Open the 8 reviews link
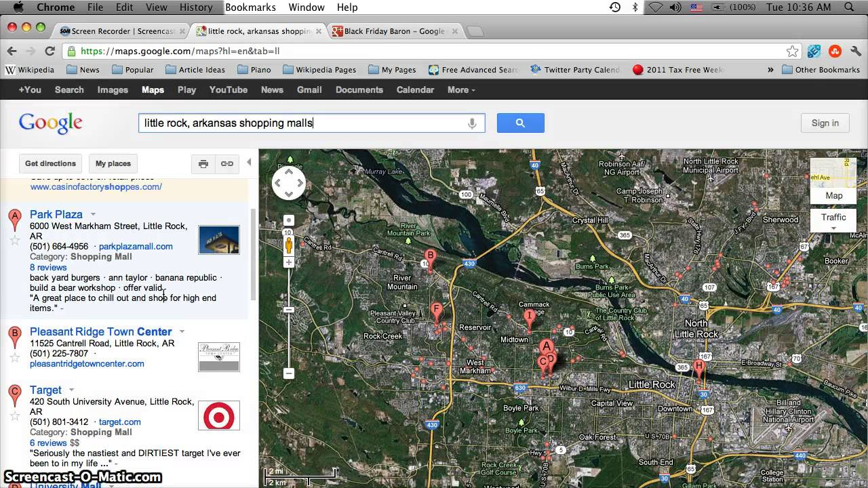 [x=48, y=267]
